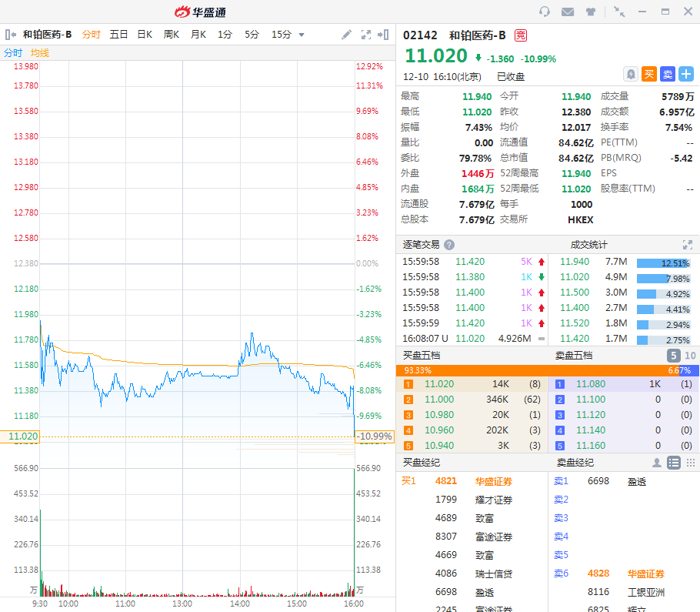Switch to 月K monthly candlestick tab
This screenshot has width=700, height=612.
point(198,35)
